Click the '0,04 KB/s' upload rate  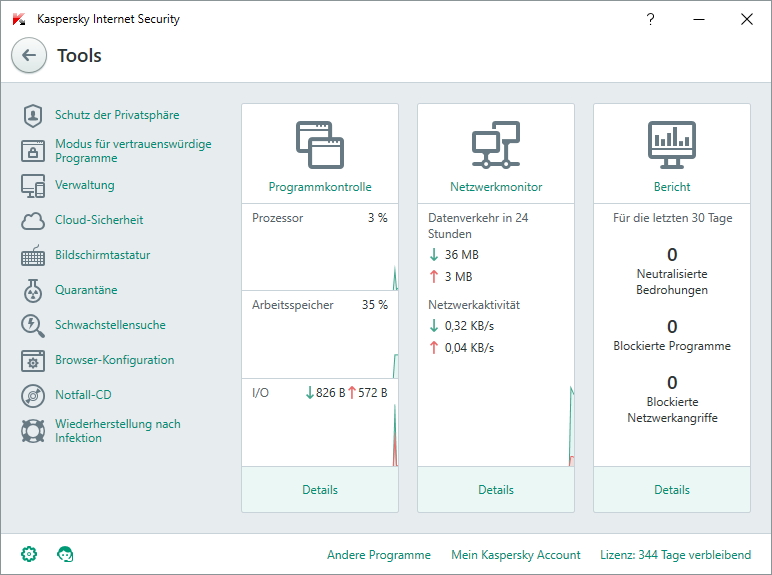469,348
